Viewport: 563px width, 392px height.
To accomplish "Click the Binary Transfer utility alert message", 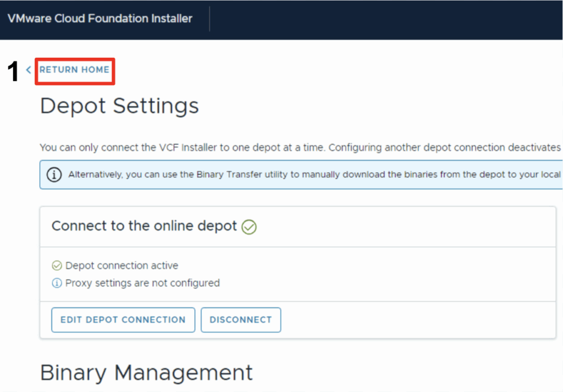I will point(313,175).
